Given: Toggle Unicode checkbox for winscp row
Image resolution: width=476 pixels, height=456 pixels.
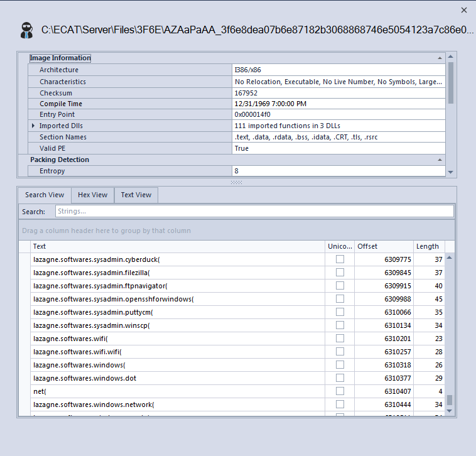Looking at the screenshot, I should (x=340, y=325).
